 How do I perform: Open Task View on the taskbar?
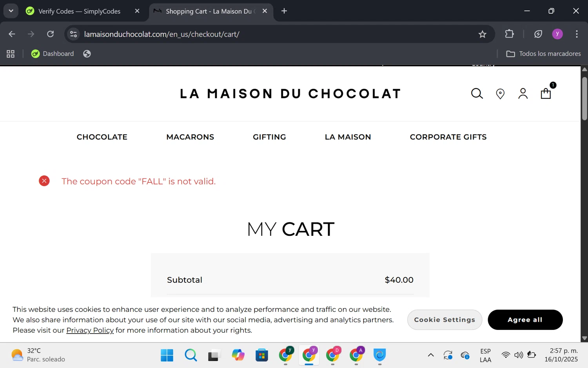[214, 355]
